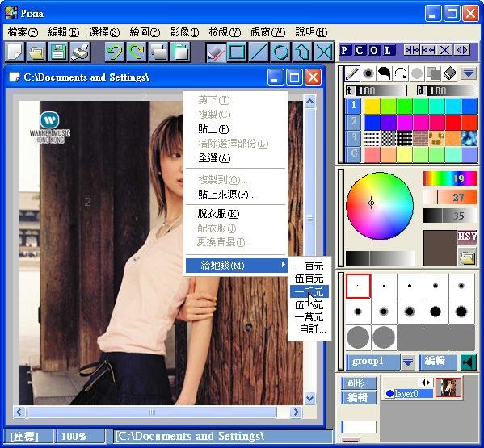This screenshot has height=448, width=484.
Task: Adjust the saturation slider showing 27
Action: pos(450,197)
